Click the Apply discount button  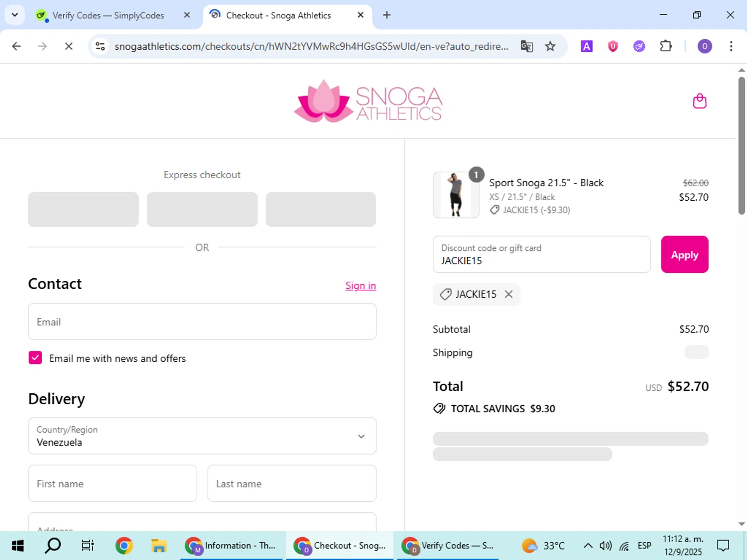tap(684, 254)
